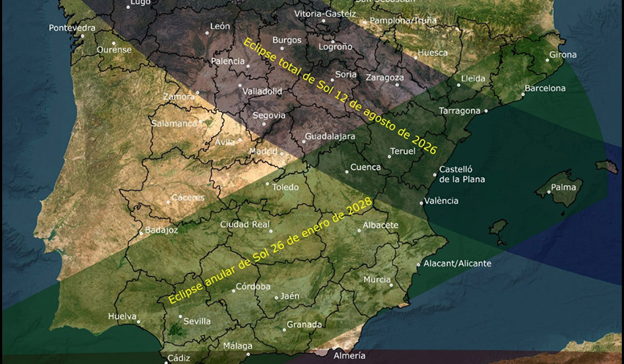The height and width of the screenshot is (364, 624).
Task: Select the Segovia city label
Action: (x=269, y=116)
